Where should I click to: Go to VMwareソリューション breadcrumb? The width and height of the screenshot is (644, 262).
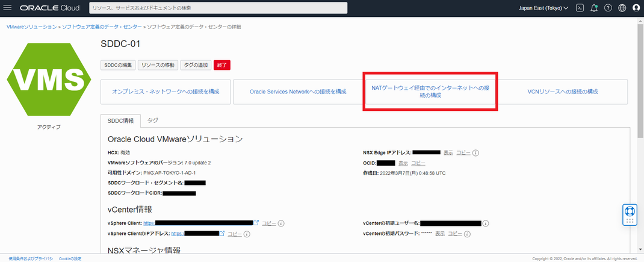[x=32, y=27]
